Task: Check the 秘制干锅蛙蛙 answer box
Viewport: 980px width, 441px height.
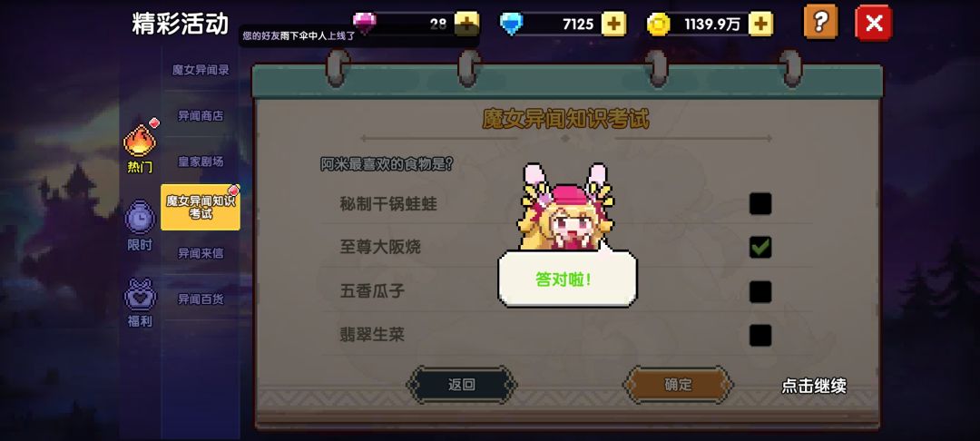Action: tap(760, 203)
